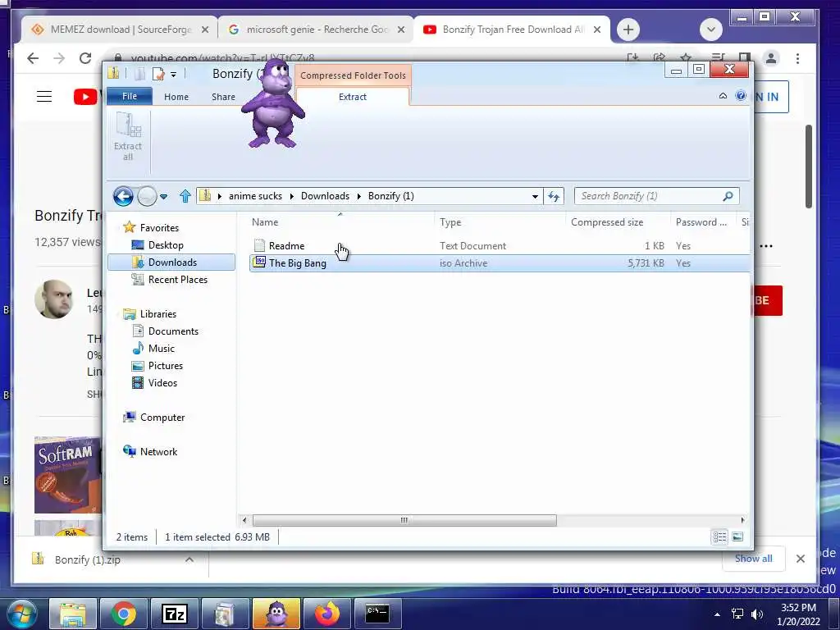840x630 pixels.
Task: Click 'anime sucks' in the breadcrumb path
Action: [x=256, y=196]
